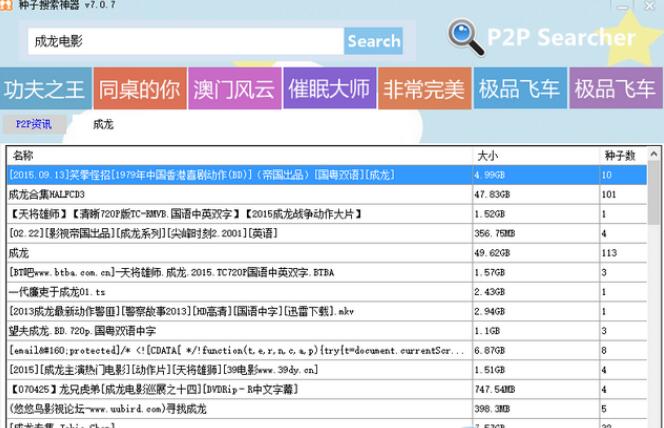
Task: Sort by the 大小 column header
Action: (x=536, y=155)
